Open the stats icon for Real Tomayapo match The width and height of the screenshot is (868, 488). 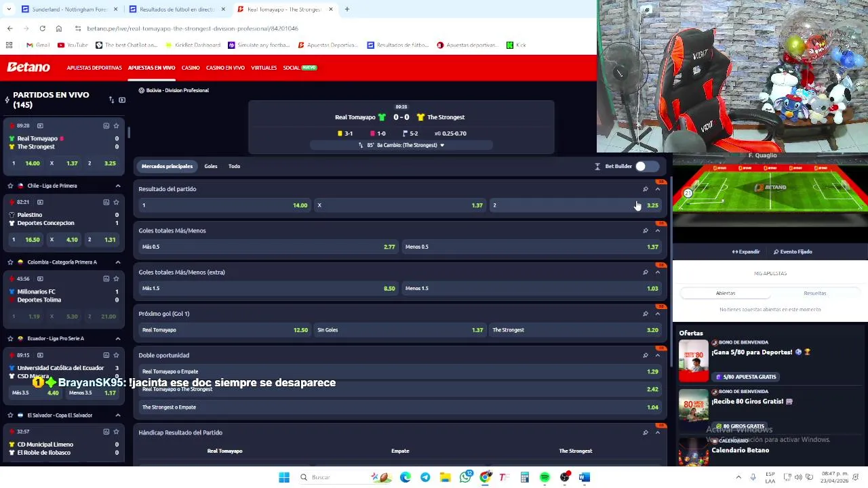pyautogui.click(x=106, y=125)
